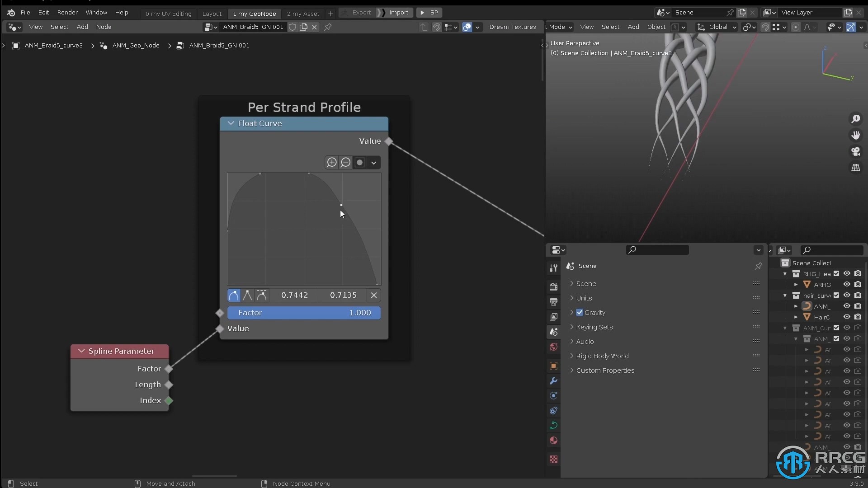Toggle perspective/orthographic grid gizmo
Image resolution: width=868 pixels, height=488 pixels.
(856, 168)
